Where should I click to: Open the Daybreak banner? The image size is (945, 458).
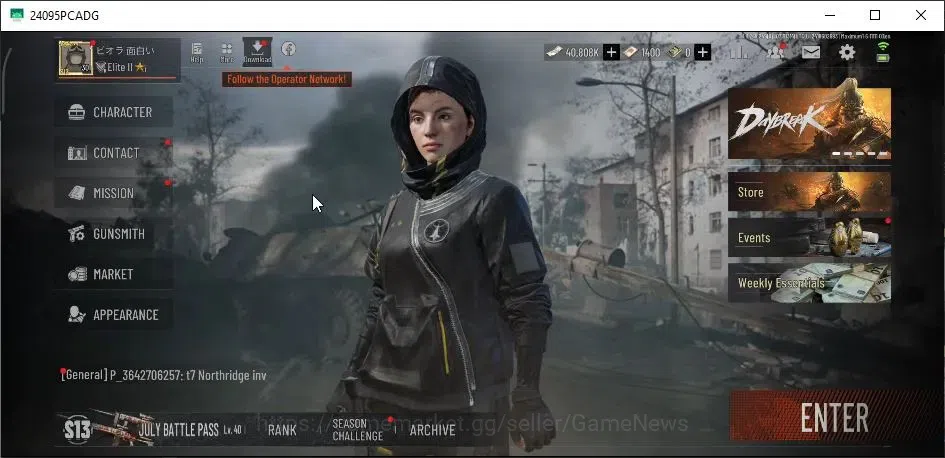[809, 124]
